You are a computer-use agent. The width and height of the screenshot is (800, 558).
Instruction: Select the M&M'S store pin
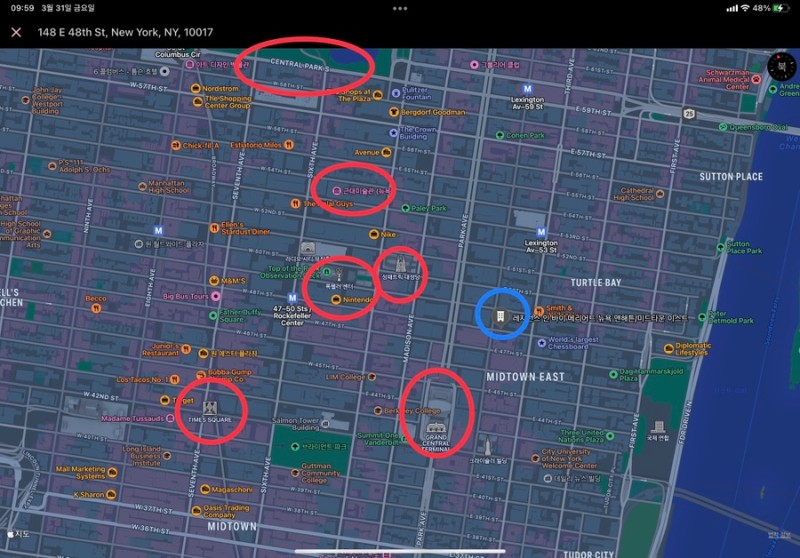(x=214, y=281)
